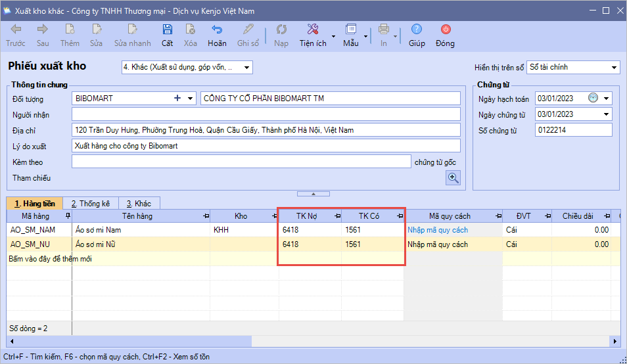The height and width of the screenshot is (364, 627).
Task: Open the export type dropdown
Action: (x=247, y=68)
